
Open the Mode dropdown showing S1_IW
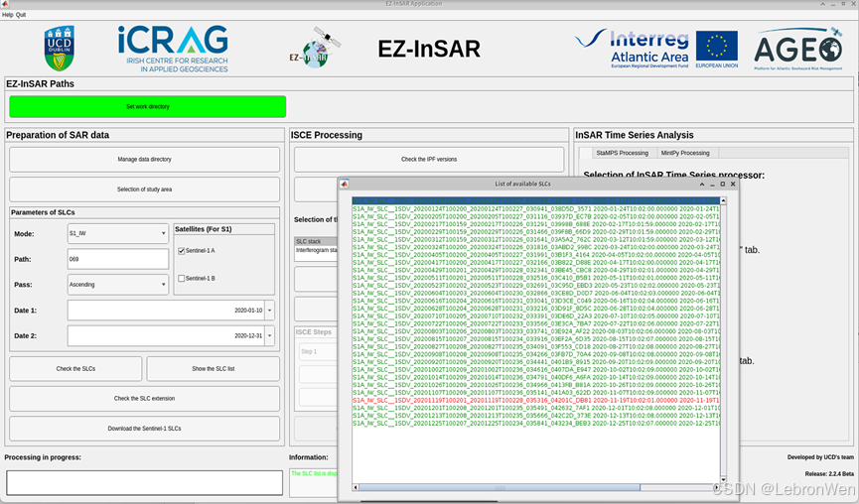click(118, 234)
